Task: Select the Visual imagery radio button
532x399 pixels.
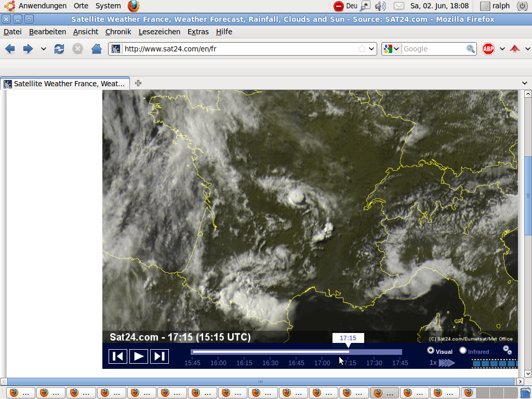Action: point(431,351)
